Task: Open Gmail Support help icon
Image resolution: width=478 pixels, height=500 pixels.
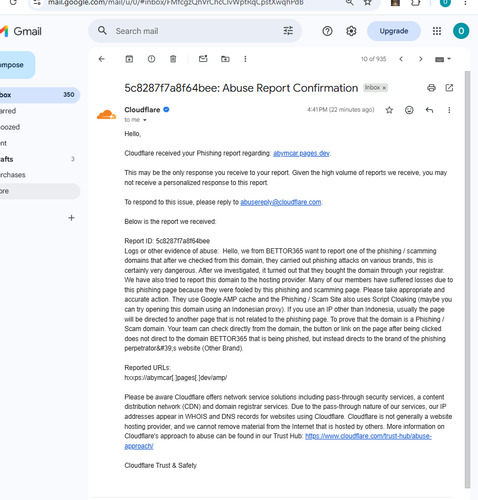Action: click(327, 31)
